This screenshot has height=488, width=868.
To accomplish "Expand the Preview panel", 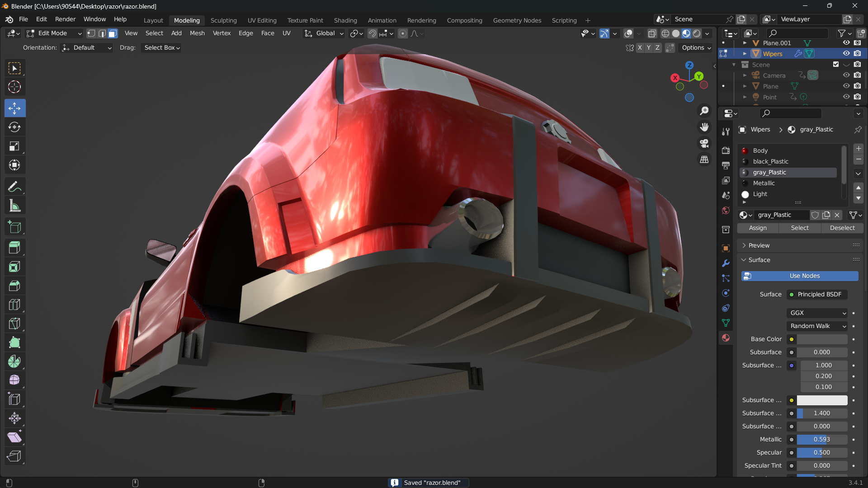I will [x=759, y=245].
